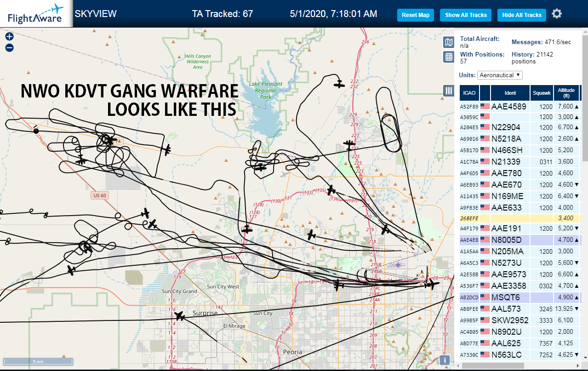Click squawk value 0311 in the table

click(546, 162)
